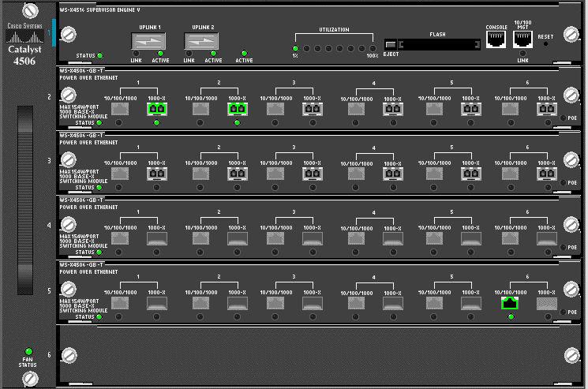Click the UTILIZATION label on supervisor
The image size is (588, 389).
pyautogui.click(x=334, y=30)
